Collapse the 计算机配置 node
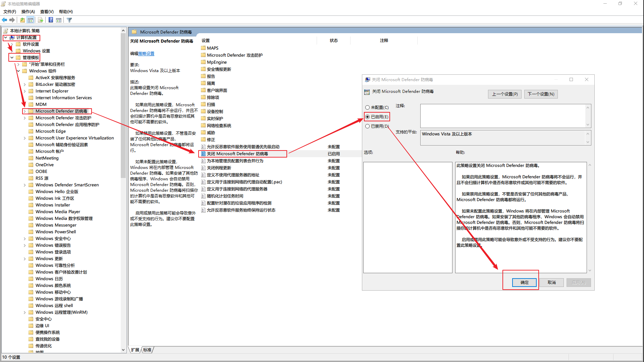The width and height of the screenshot is (644, 362). [x=6, y=38]
